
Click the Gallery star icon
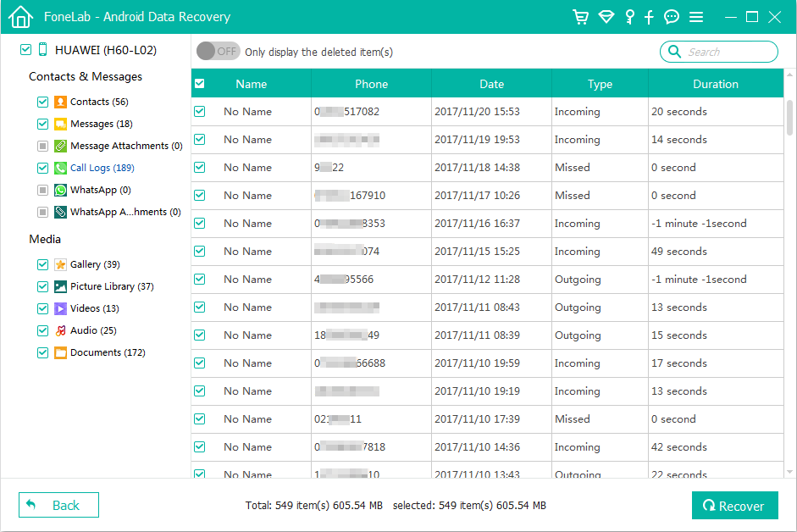(x=59, y=264)
